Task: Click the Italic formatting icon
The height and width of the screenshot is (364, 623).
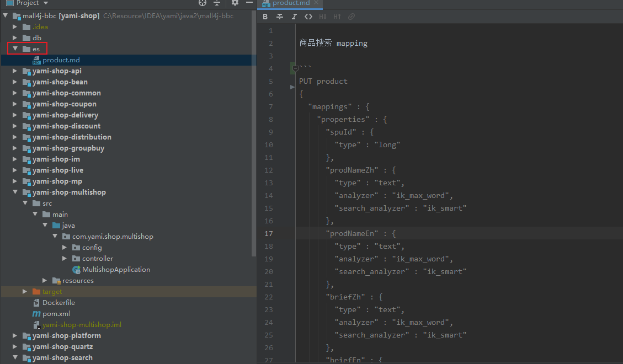Action: 294,17
